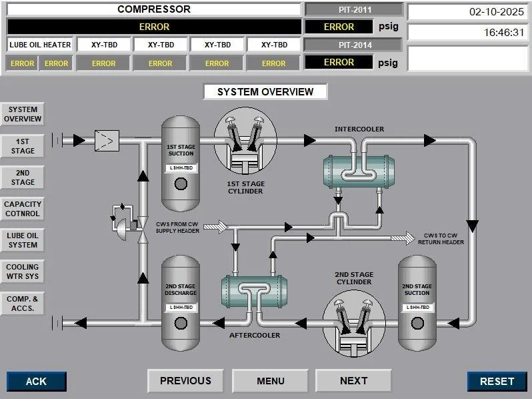Click the inlet filter/separator symbol

point(107,141)
